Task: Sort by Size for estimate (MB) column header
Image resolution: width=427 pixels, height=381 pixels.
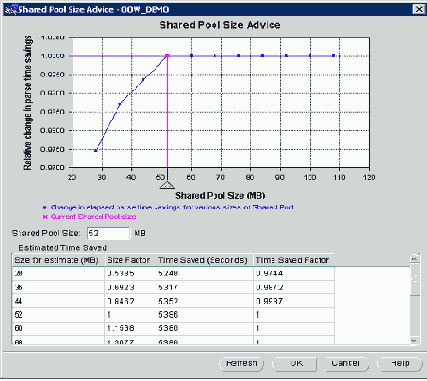Action: coord(58,260)
